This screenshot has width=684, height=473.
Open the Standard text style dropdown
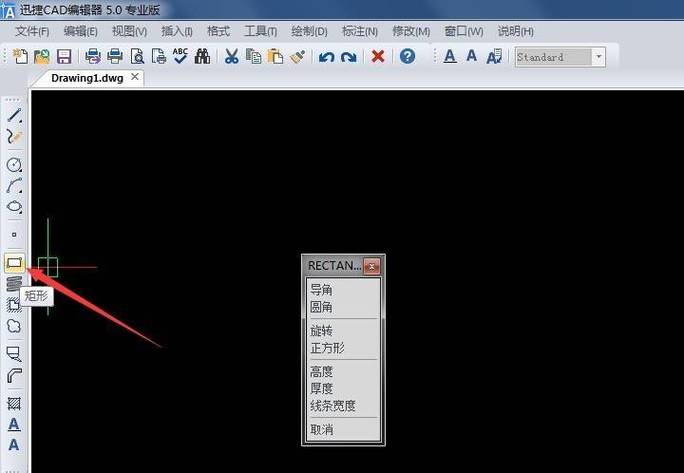click(598, 57)
